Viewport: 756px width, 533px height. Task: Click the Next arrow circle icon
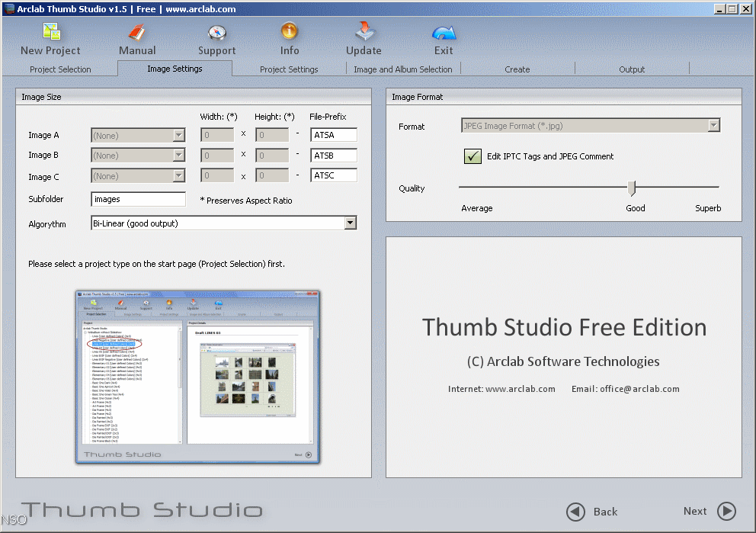pyautogui.click(x=726, y=512)
